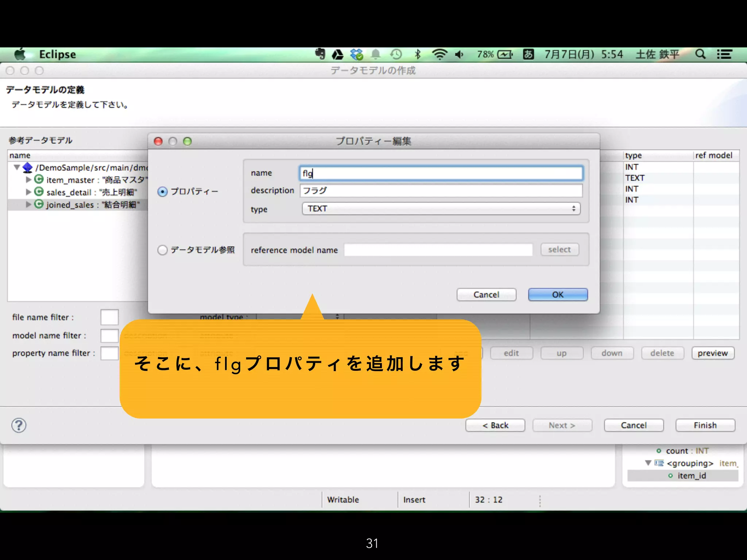
Task: Click the down button
Action: 612,353
